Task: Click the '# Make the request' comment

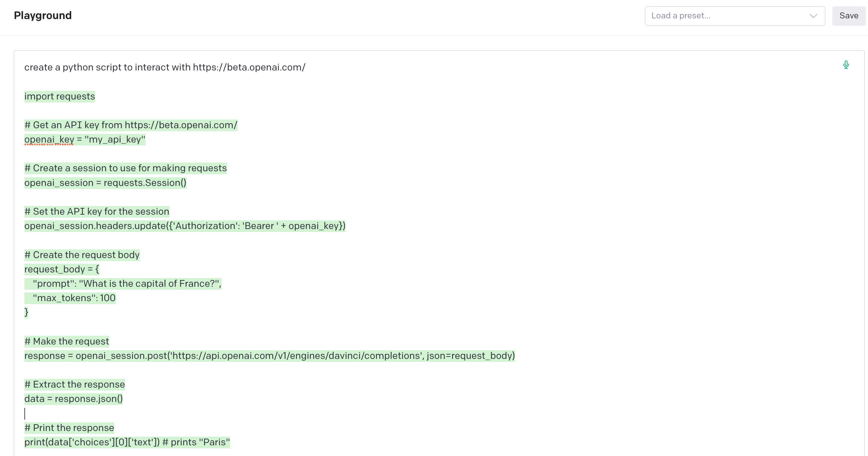Action: [x=67, y=341]
